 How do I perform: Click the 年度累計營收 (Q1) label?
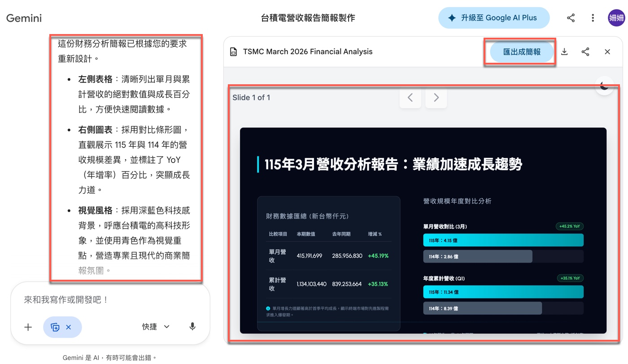pyautogui.click(x=444, y=278)
